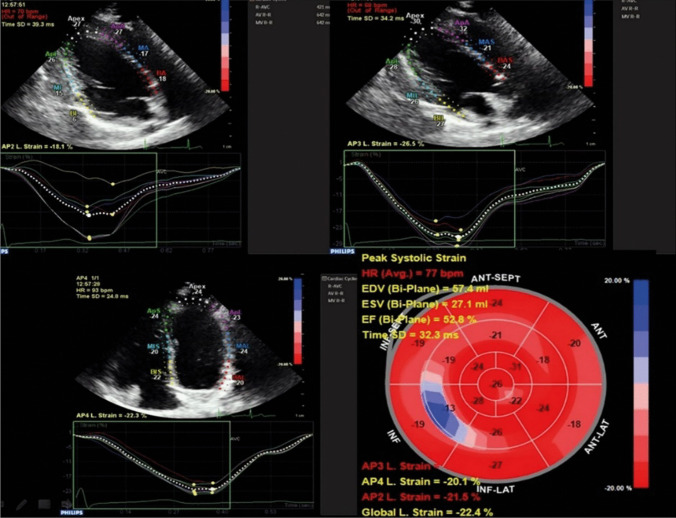Select the MI 15 segment label in AP2 view

click(58, 90)
